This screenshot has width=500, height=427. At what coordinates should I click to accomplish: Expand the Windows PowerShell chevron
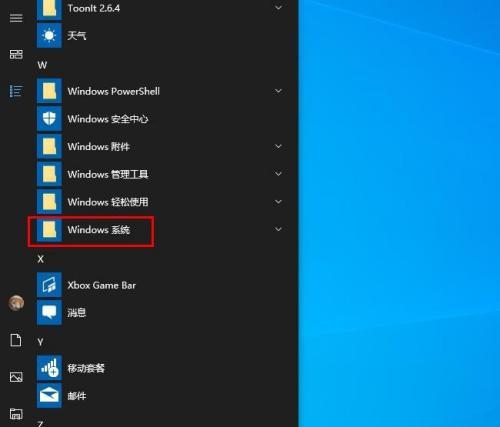coord(278,91)
